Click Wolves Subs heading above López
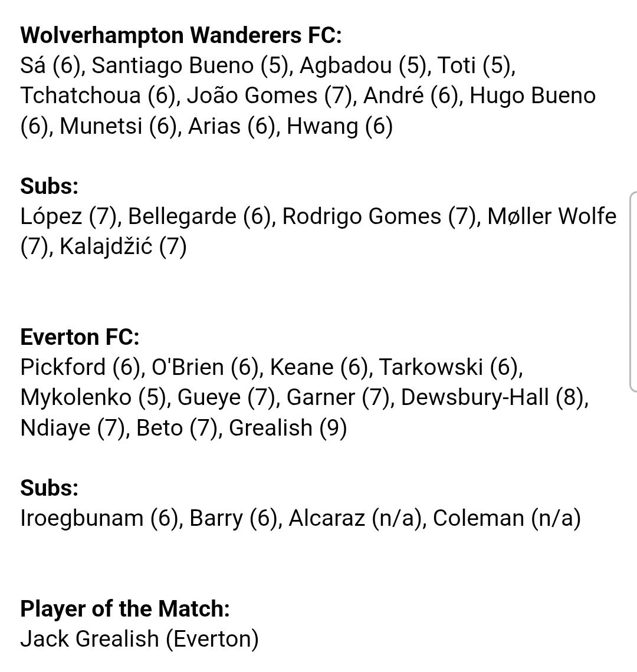637x672 pixels. click(x=50, y=186)
